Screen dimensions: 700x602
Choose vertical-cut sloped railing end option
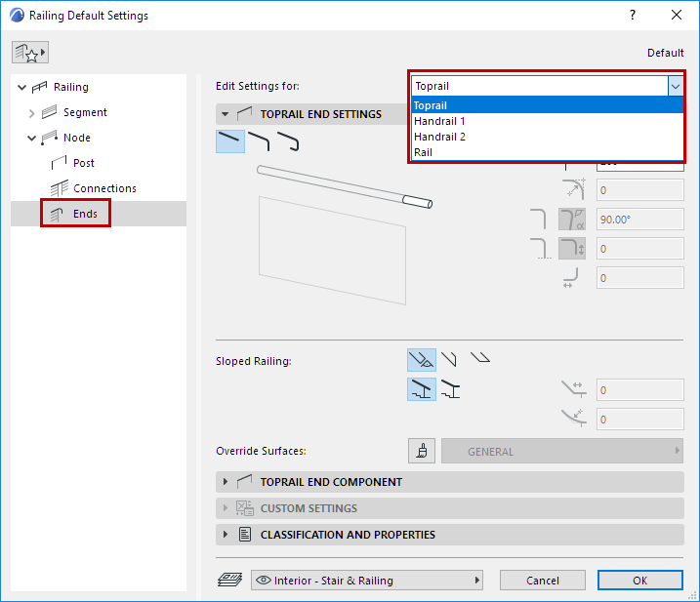(x=449, y=360)
